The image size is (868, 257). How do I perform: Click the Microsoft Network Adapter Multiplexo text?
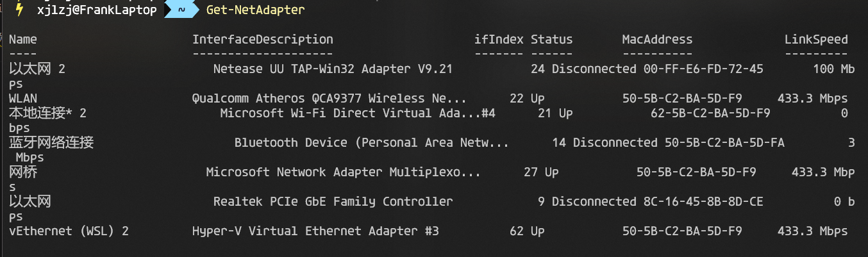click(x=343, y=172)
